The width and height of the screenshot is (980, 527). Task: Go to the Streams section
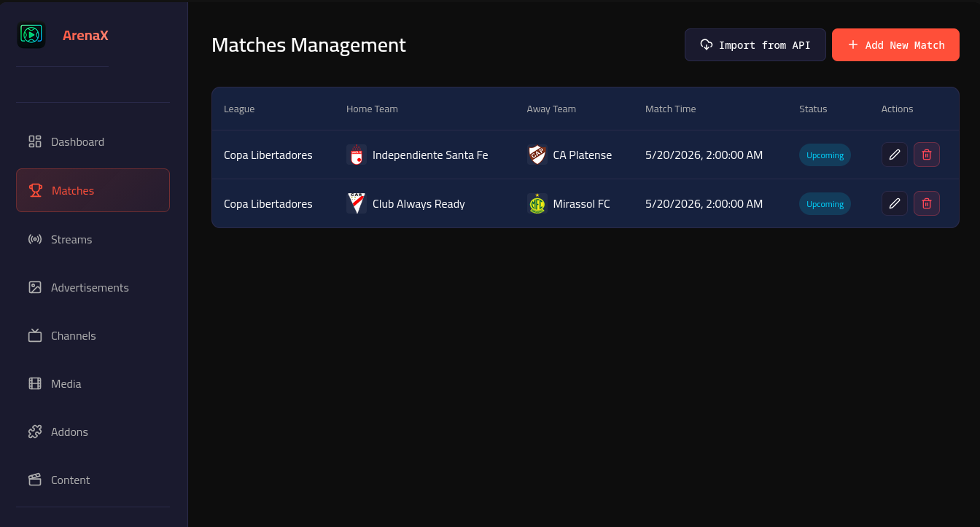click(93, 239)
